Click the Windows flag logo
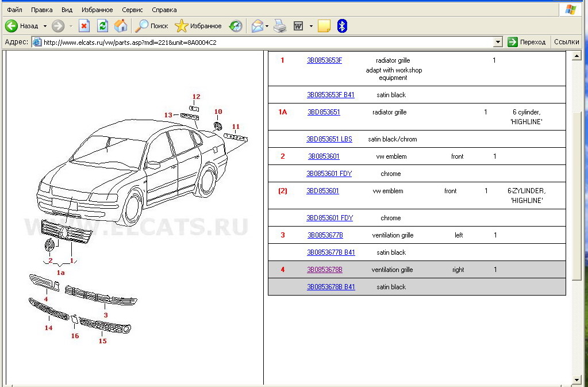Screen dimensions: 588x387 570,10
